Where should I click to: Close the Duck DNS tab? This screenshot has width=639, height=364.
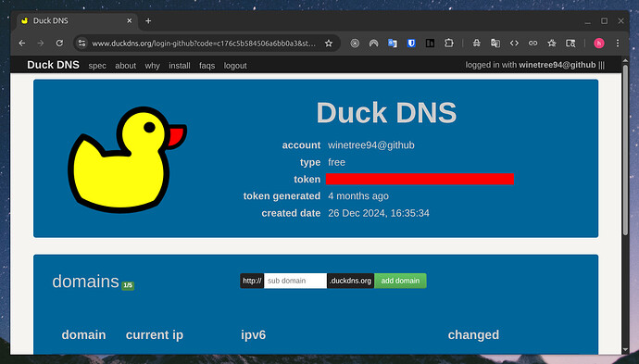click(x=129, y=20)
